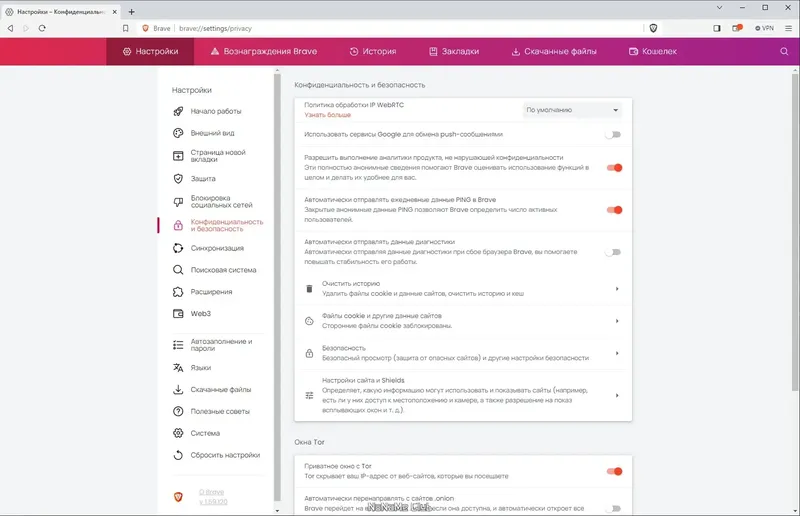Go to Скачанные файлы tab
Viewport: 800px width, 516px height.
554,51
